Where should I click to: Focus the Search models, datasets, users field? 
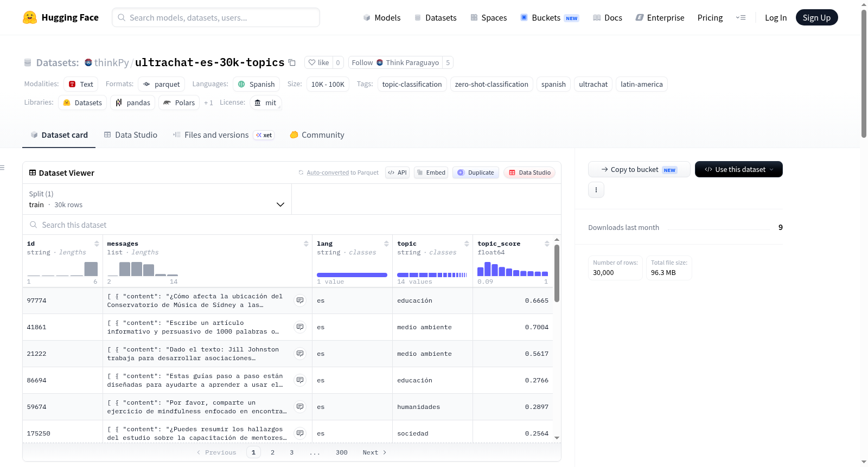click(x=216, y=17)
